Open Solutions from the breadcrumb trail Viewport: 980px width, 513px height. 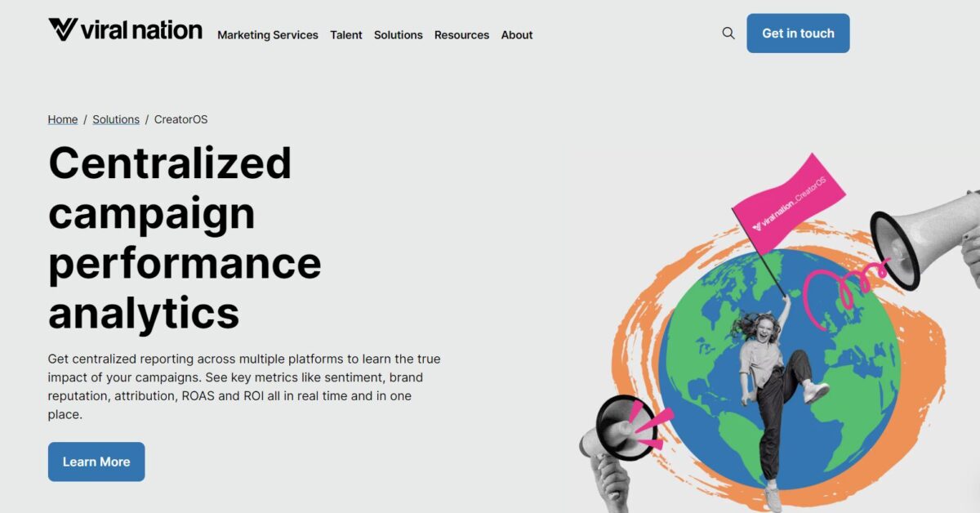click(x=115, y=119)
